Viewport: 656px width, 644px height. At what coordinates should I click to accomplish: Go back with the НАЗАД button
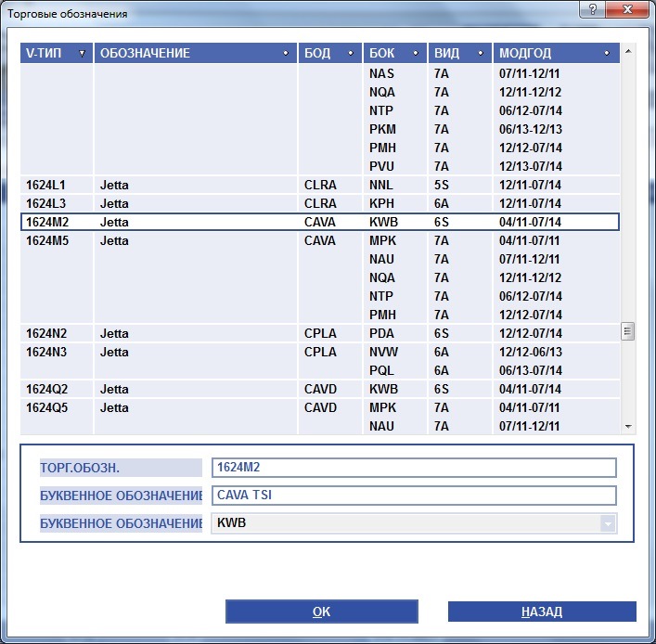[x=542, y=612]
